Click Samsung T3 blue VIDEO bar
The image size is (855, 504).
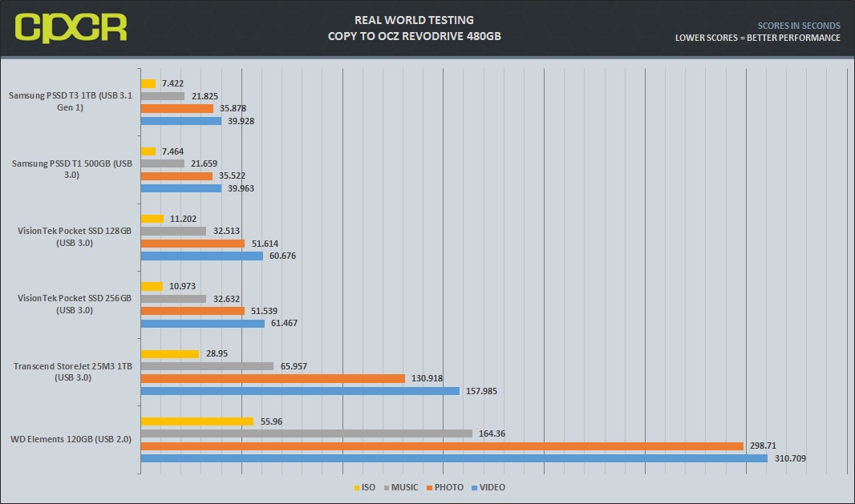181,121
